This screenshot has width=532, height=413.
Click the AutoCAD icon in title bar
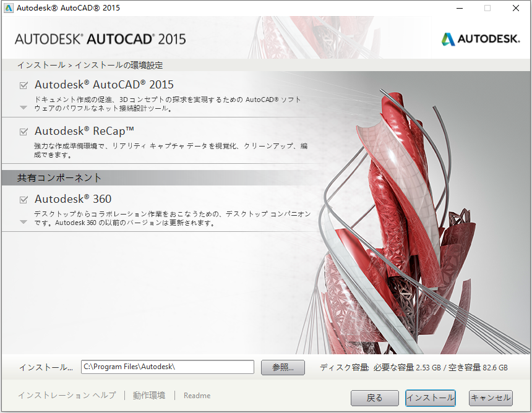(x=8, y=8)
